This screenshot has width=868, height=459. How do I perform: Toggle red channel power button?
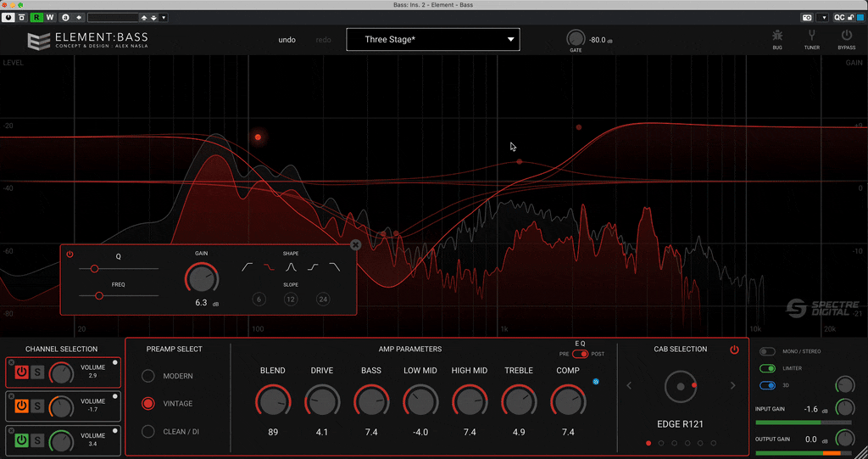coord(21,372)
